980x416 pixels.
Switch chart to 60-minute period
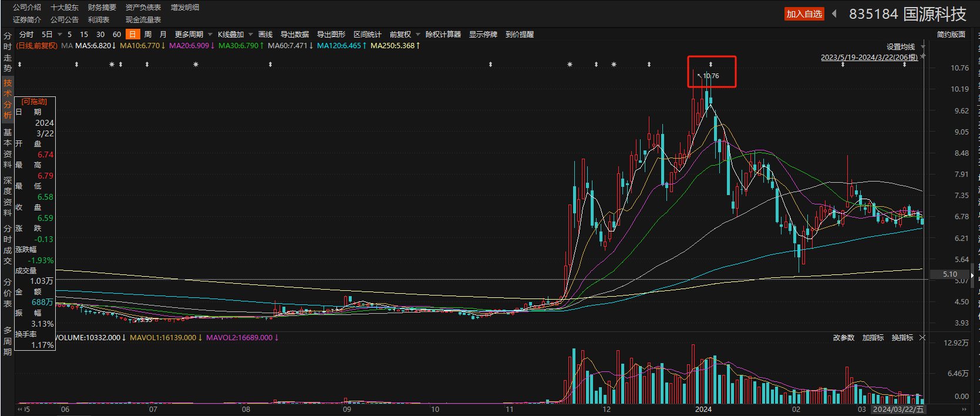(117, 35)
